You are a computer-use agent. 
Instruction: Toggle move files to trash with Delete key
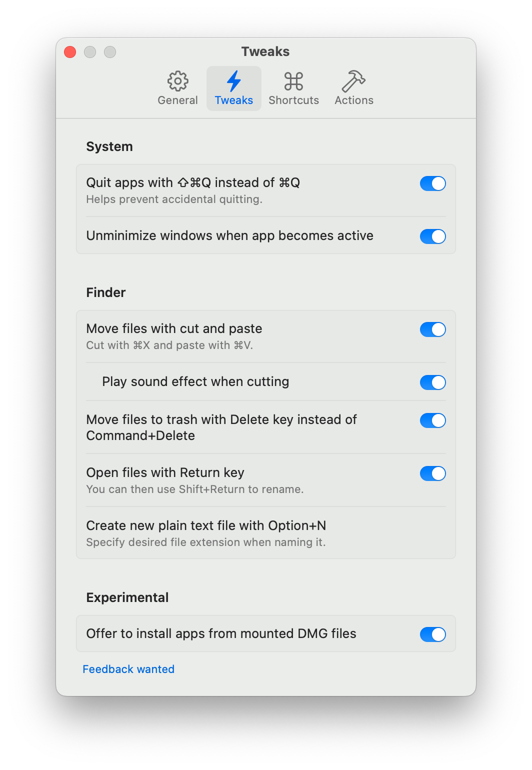tap(432, 420)
